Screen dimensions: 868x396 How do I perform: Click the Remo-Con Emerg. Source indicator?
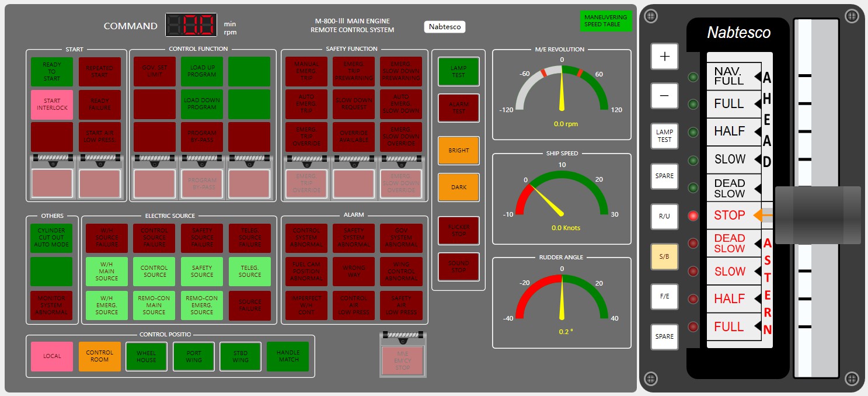click(x=202, y=305)
